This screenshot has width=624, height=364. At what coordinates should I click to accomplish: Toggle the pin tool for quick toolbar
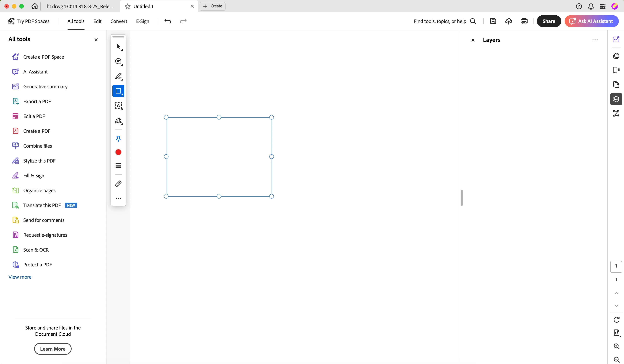[118, 139]
